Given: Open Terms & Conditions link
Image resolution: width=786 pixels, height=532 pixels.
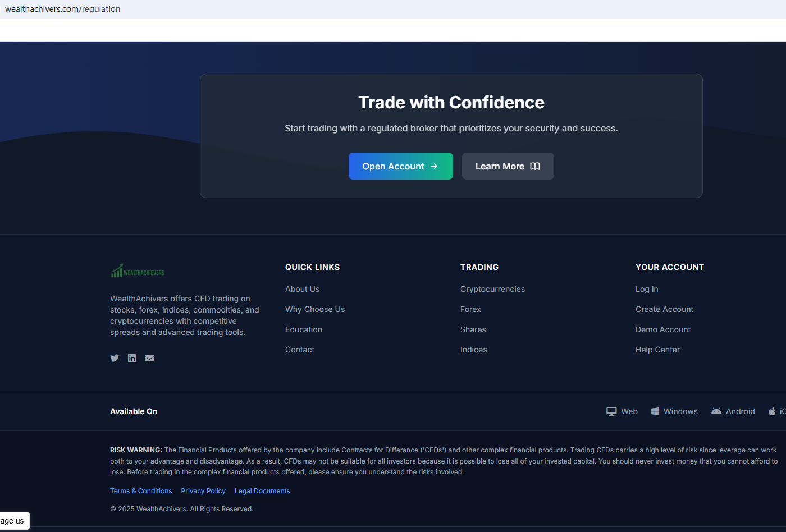Looking at the screenshot, I should (x=141, y=491).
